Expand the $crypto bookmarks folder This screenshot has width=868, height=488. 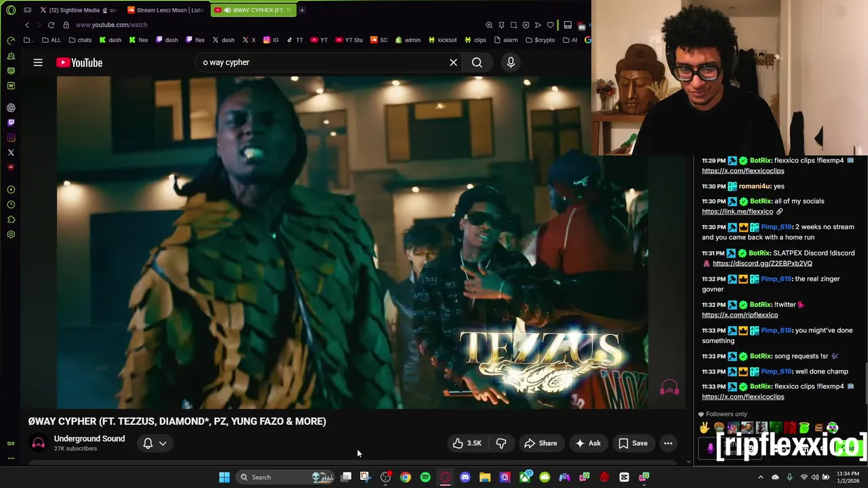click(x=540, y=40)
